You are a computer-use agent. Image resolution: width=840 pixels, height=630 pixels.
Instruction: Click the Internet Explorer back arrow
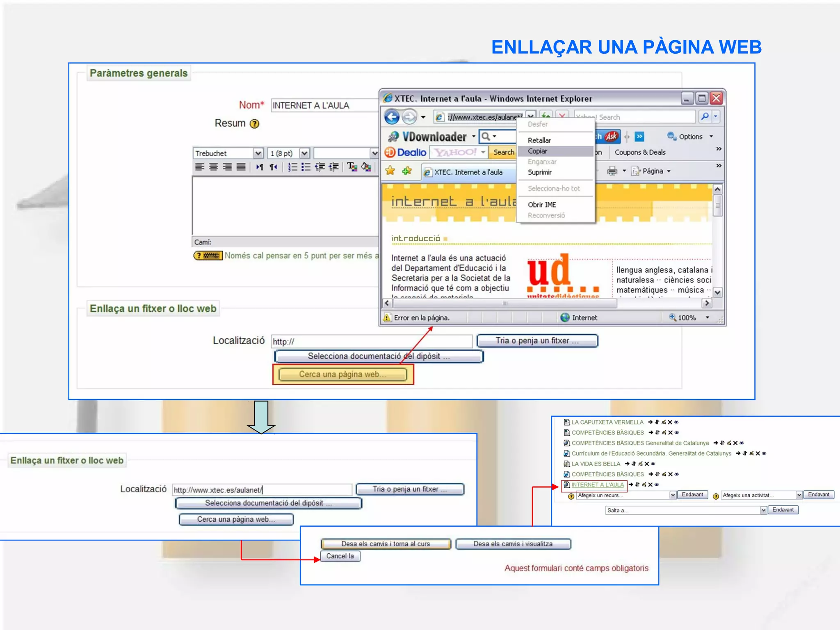pos(392,117)
